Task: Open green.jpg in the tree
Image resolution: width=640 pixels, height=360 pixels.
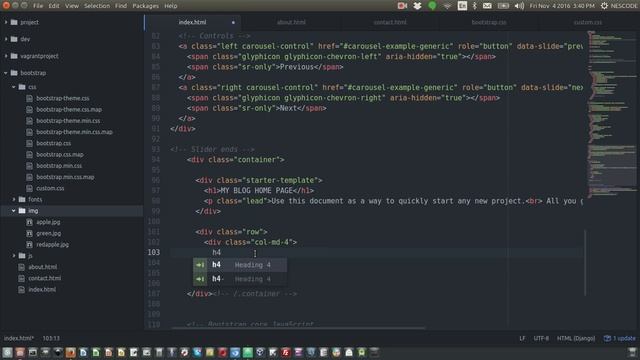Action: tap(49, 233)
